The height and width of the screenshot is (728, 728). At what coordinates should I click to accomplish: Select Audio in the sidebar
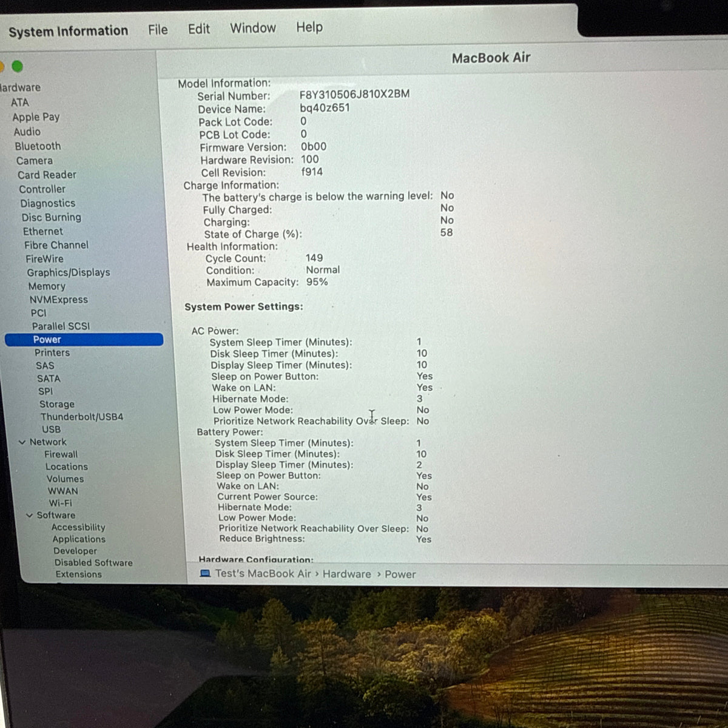27,132
